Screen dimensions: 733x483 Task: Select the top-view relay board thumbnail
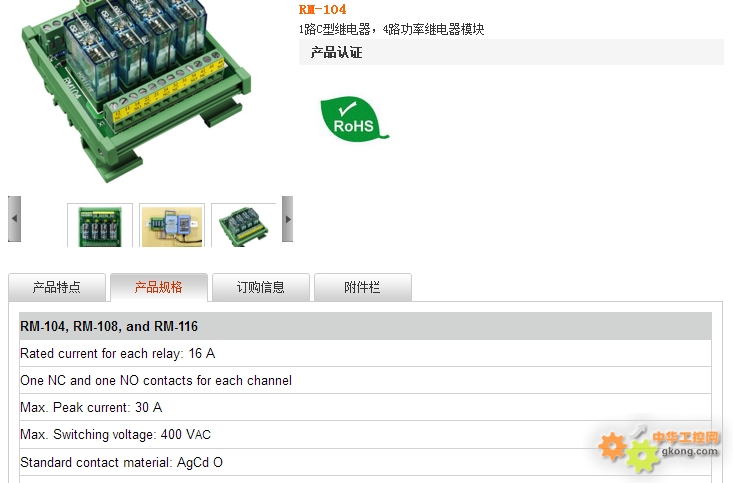tap(100, 226)
